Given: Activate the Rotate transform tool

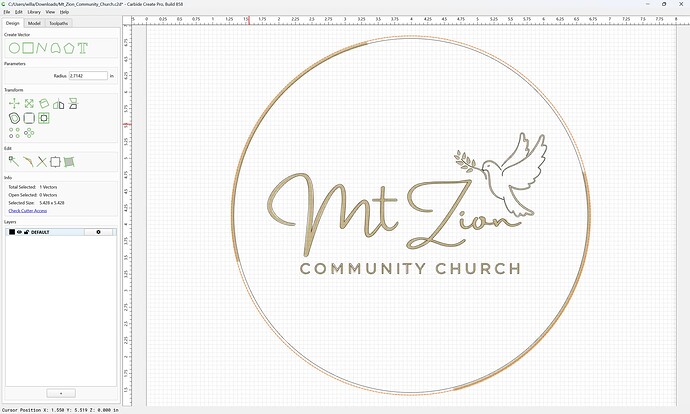Looking at the screenshot, I should 44,104.
